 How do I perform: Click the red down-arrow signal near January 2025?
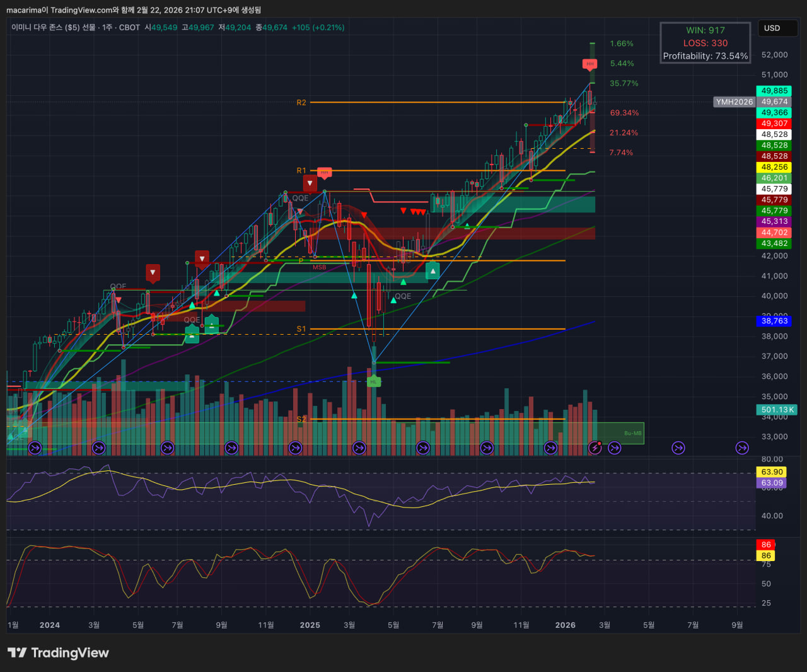pyautogui.click(x=310, y=183)
